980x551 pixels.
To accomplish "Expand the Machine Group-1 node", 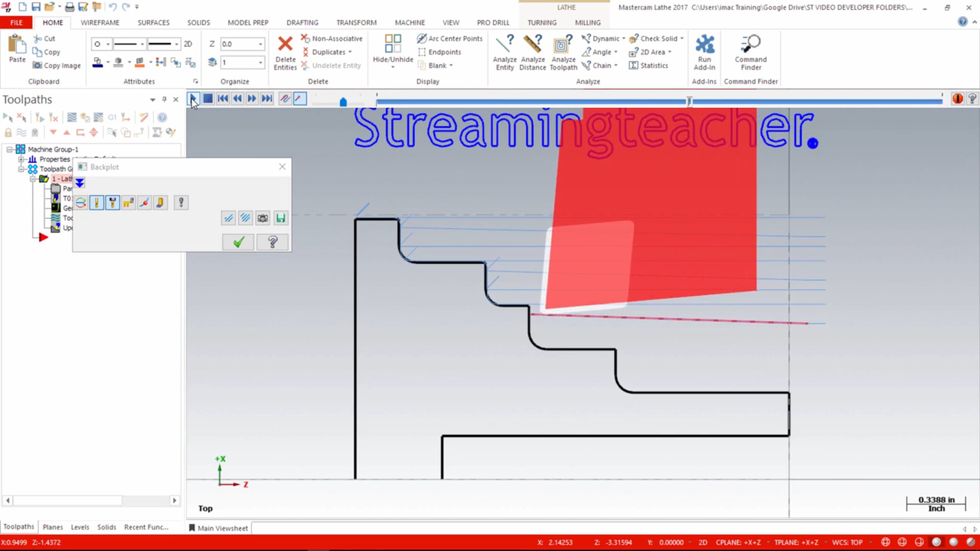I will pyautogui.click(x=9, y=149).
